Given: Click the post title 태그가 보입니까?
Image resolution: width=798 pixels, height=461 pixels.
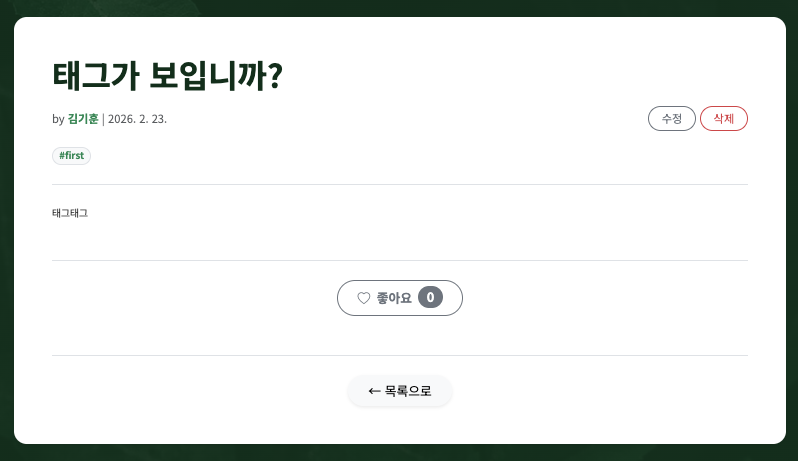Looking at the screenshot, I should coord(167,76).
